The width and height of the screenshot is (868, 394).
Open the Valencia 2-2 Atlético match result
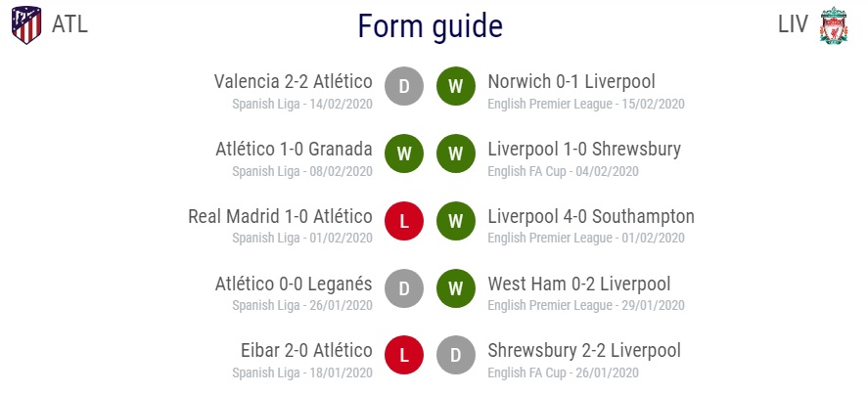click(x=294, y=81)
